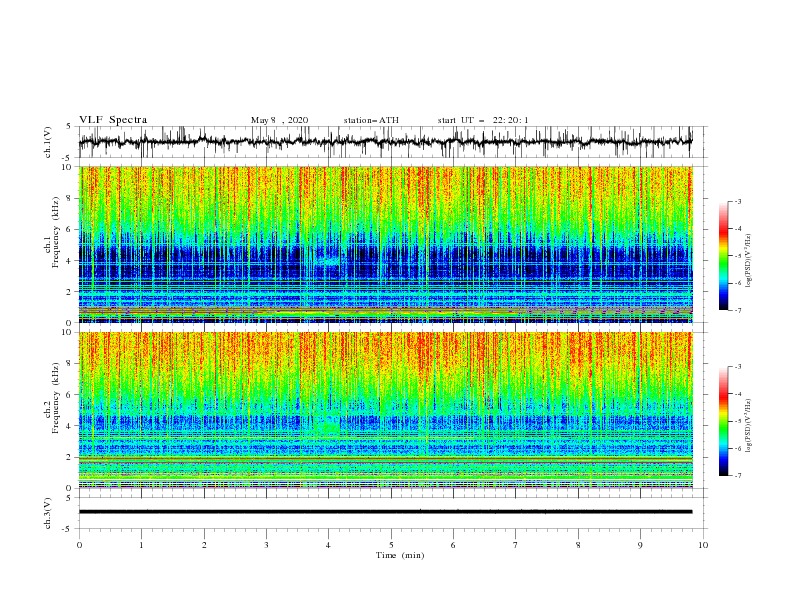Click the "4" kHz tick on ch.2 frequency axis

69,426
